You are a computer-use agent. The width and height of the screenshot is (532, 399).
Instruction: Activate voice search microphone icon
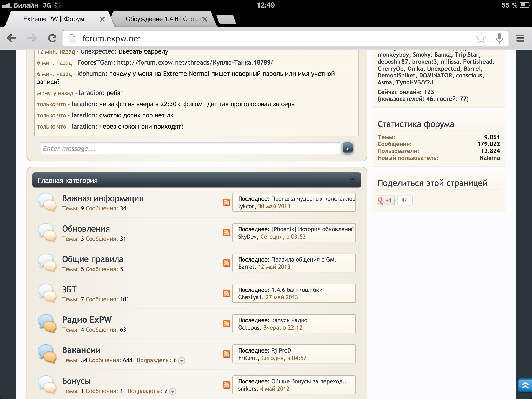point(499,38)
